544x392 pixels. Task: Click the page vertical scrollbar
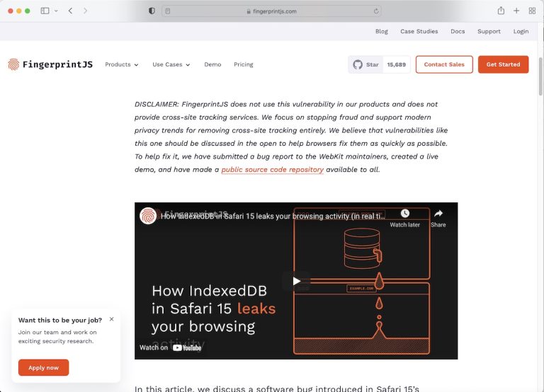[x=540, y=76]
